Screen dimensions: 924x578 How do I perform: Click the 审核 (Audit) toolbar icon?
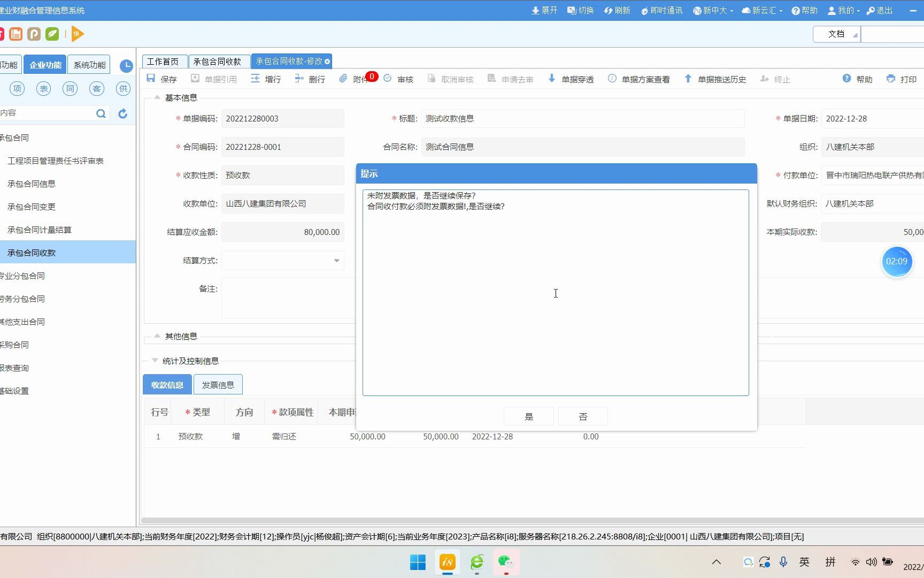[388, 78]
